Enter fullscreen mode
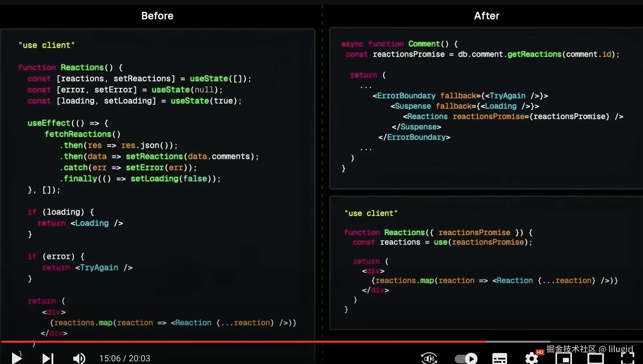Image resolution: width=643 pixels, height=364 pixels. point(627,359)
